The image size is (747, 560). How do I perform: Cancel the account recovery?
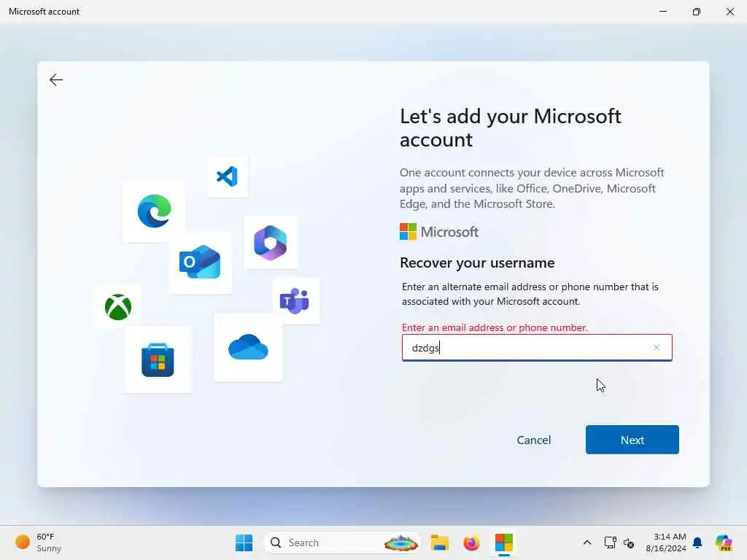[x=533, y=440]
